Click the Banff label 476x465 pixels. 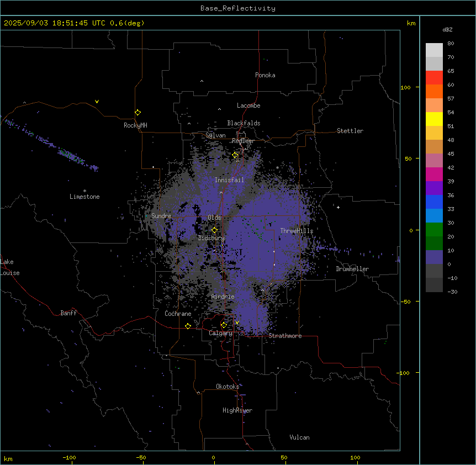coord(68,313)
